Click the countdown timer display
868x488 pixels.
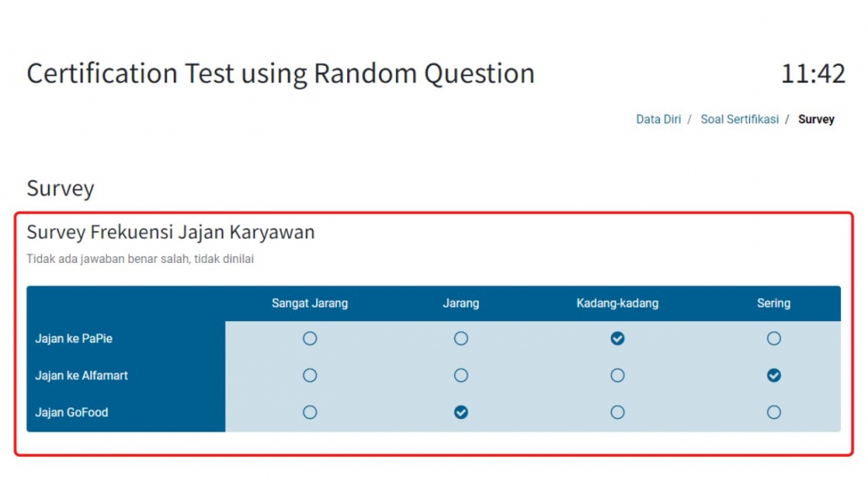coord(812,73)
